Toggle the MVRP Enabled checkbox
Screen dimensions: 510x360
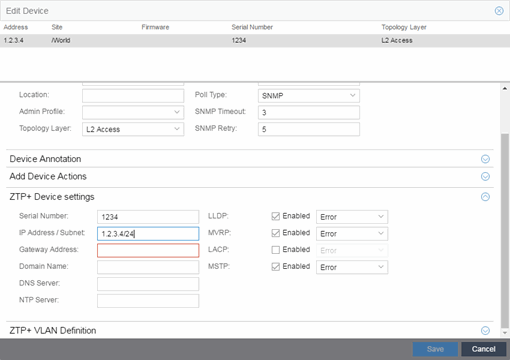tap(275, 233)
